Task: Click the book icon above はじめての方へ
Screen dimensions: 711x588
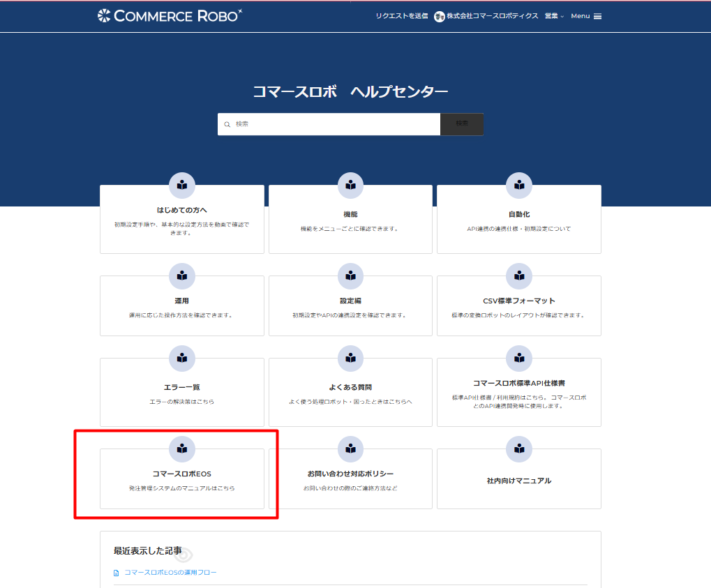Action: pos(182,185)
